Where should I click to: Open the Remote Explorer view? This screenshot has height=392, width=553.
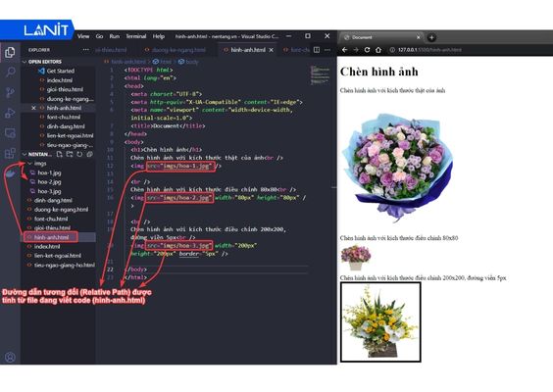pyautogui.click(x=10, y=133)
